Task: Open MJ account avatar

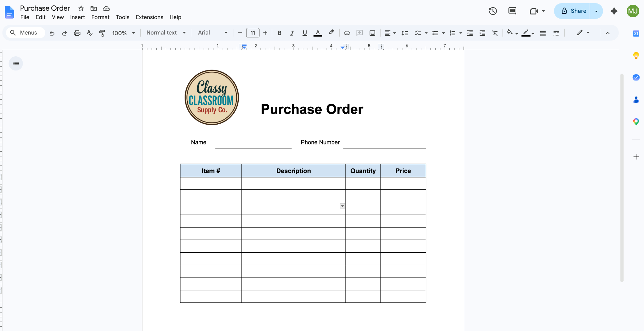Action: click(x=633, y=11)
